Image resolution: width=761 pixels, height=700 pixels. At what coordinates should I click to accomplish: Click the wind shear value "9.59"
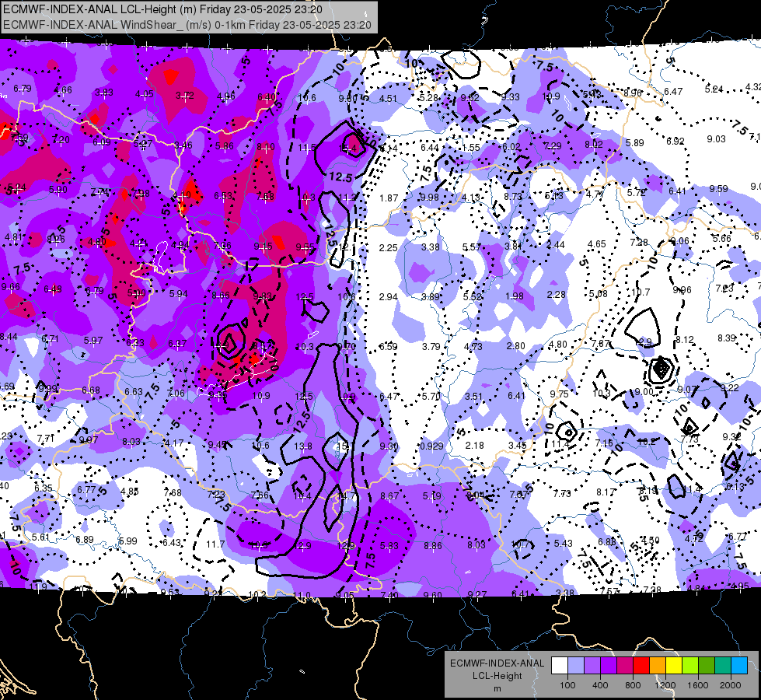coord(718,188)
